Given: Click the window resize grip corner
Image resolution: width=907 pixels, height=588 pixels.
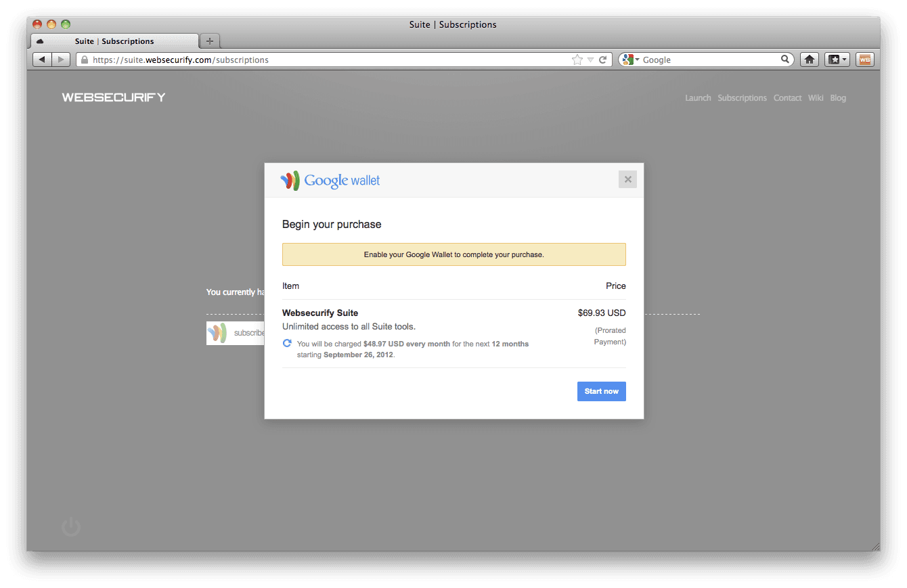Looking at the screenshot, I should [x=875, y=546].
